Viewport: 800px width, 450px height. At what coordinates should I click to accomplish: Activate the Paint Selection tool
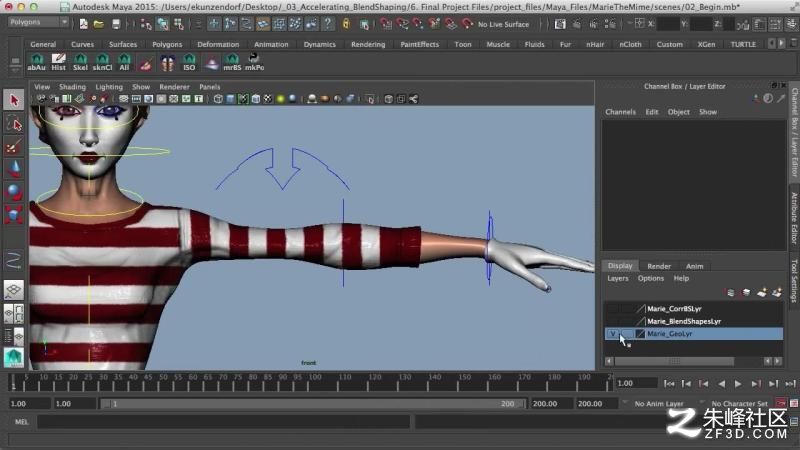tap(14, 147)
